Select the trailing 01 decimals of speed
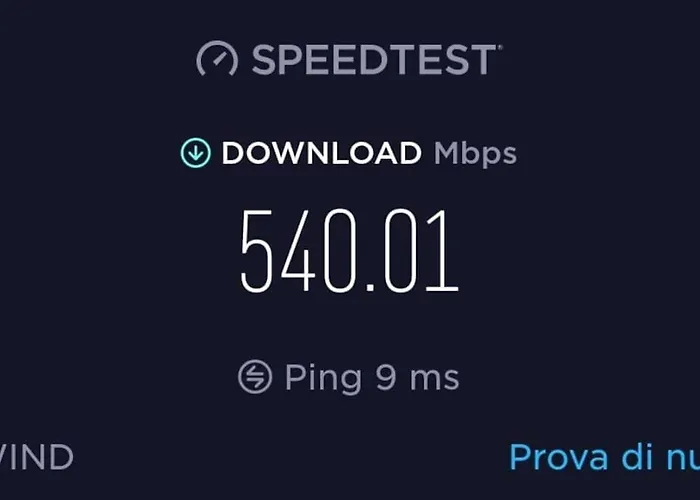Viewport: 700px width, 500px height. click(x=421, y=250)
